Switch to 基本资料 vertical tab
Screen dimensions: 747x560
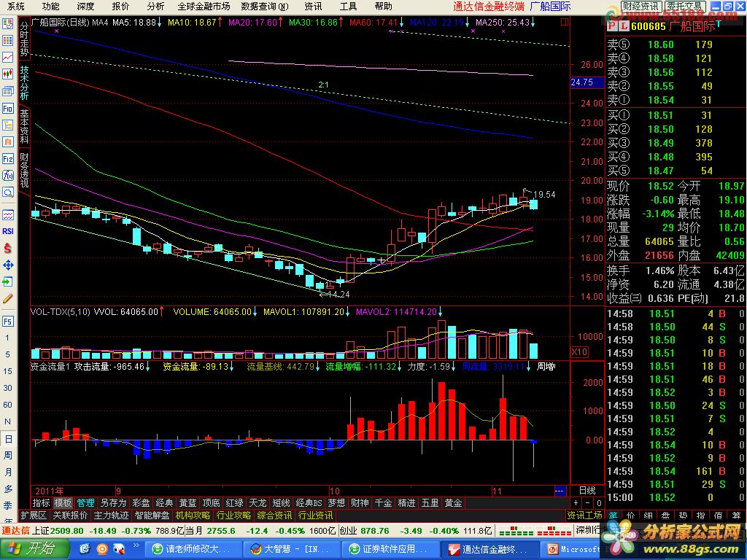click(x=24, y=127)
